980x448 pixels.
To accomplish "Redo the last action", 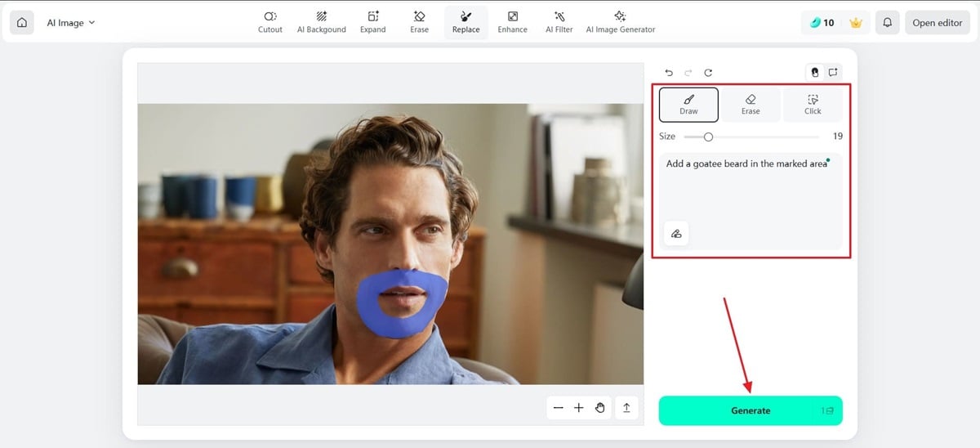I will point(688,73).
